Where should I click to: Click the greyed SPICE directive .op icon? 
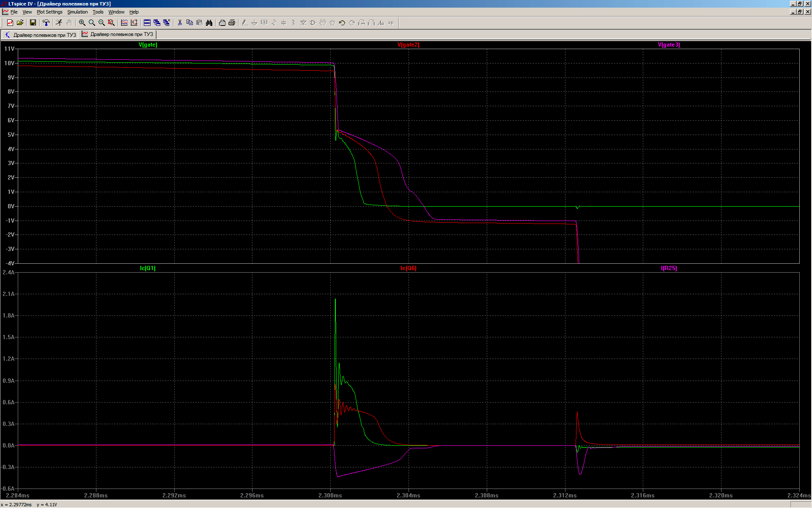pos(391,23)
